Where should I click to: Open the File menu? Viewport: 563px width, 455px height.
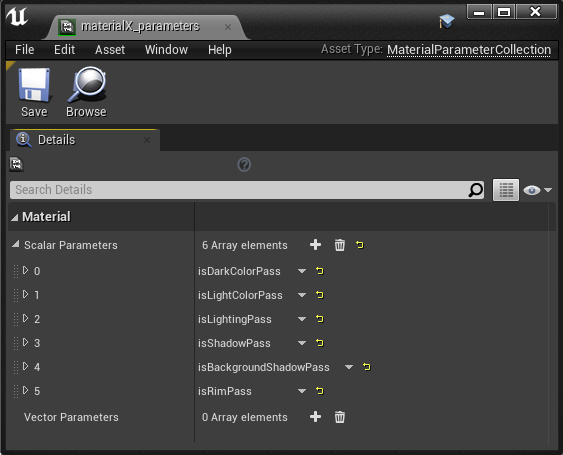24,50
